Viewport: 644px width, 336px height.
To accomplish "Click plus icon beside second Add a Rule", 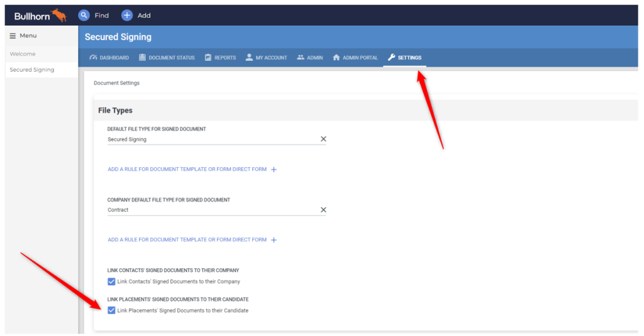I will (274, 240).
